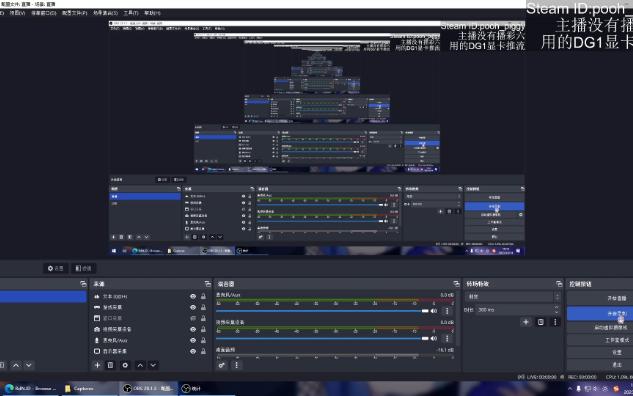Viewport: 633px width, 396px height.
Task: Remove the selected source with the trash icon
Action: coord(110,365)
